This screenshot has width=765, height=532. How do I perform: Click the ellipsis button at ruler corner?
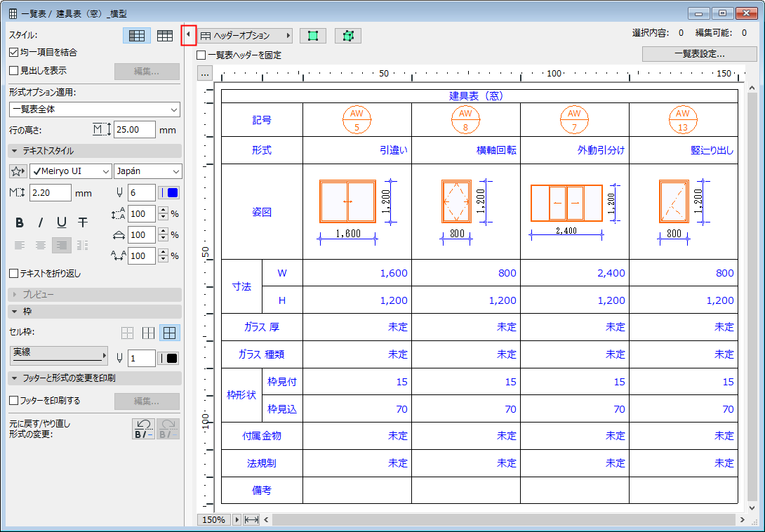point(204,74)
